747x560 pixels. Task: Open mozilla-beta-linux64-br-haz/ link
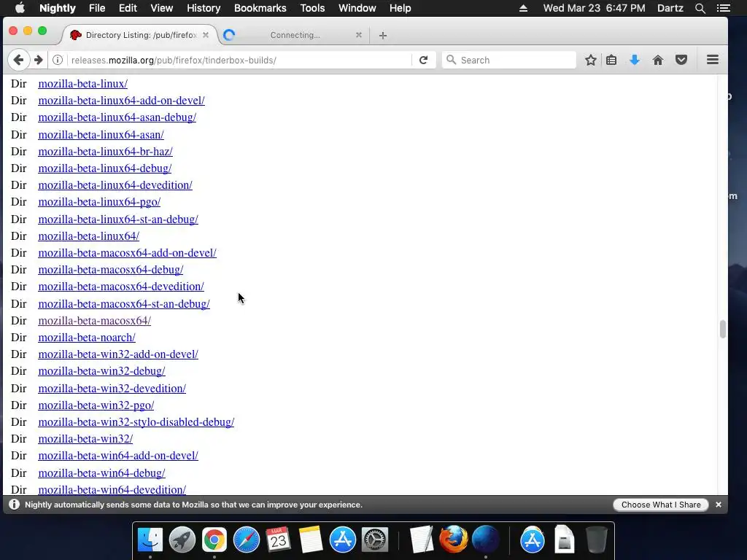105,152
